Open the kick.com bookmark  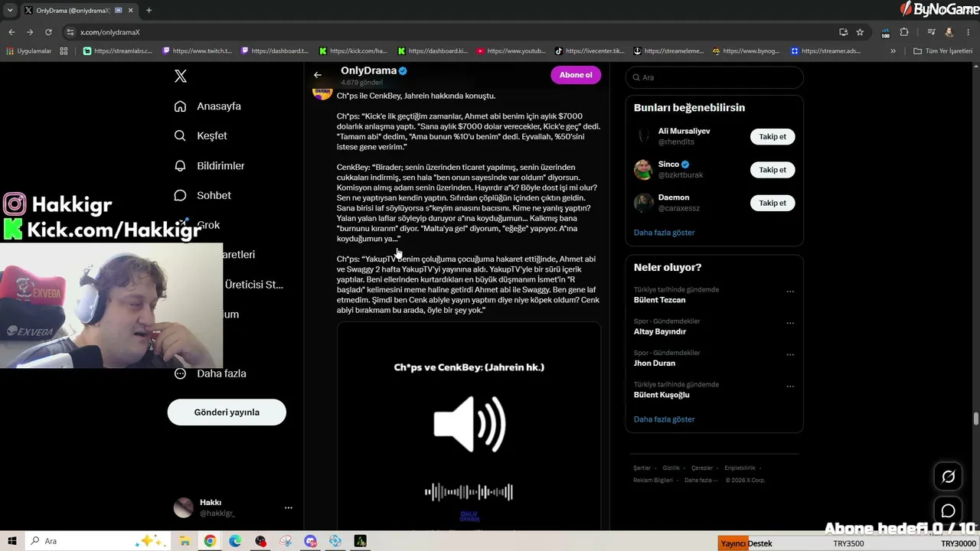354,51
